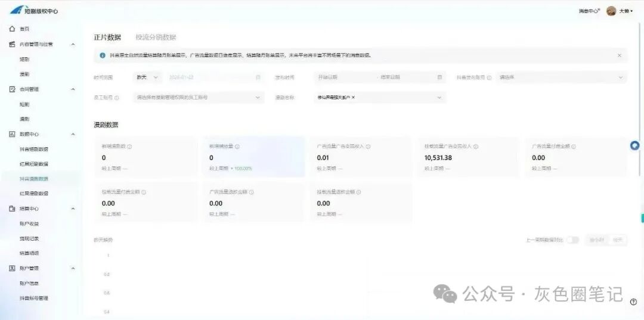Image resolution: width=644 pixels, height=320 pixels.
Task: Open the calendar icon in 时间范围 date field
Action: pos(258,77)
